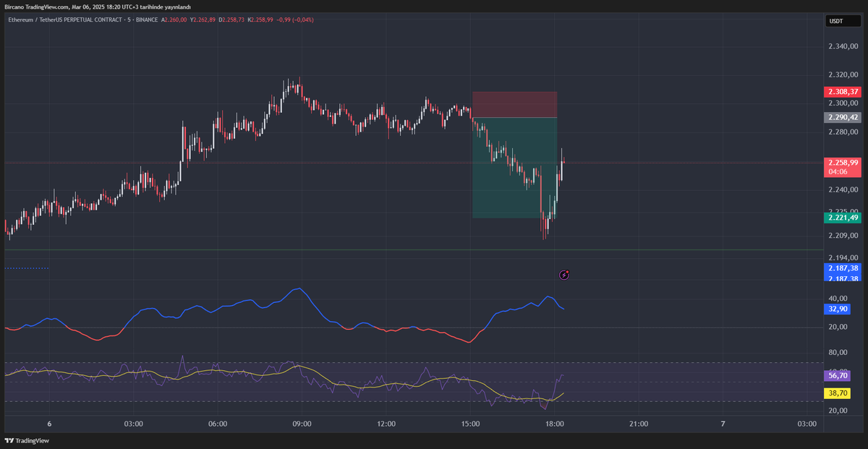
Task: Select the red price label 2.308,37
Action: (841, 92)
